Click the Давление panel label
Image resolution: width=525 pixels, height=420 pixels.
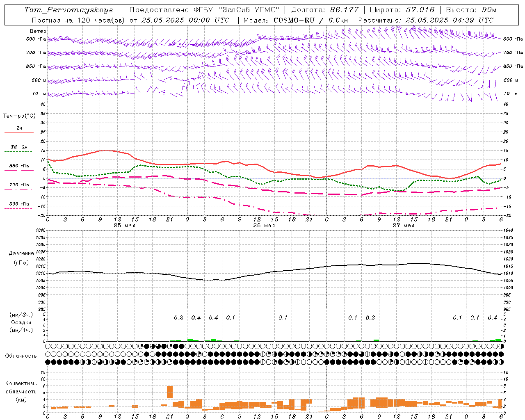21,253
